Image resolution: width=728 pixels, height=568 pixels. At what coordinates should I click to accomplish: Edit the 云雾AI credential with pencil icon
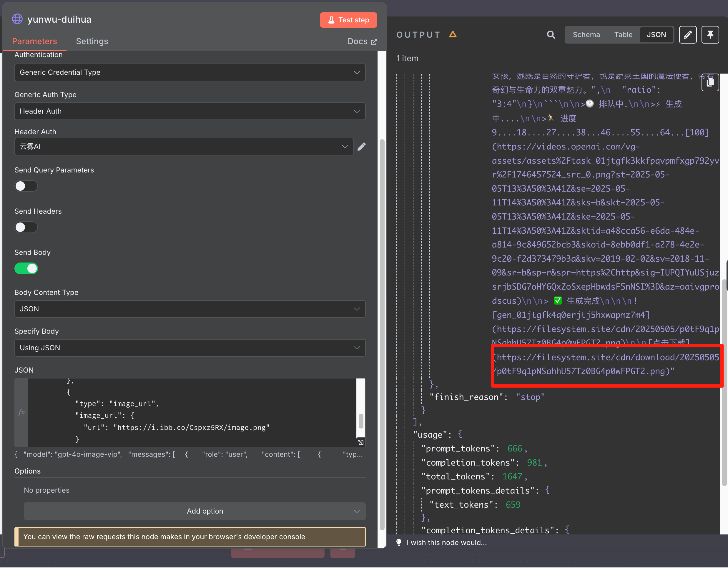tap(362, 147)
